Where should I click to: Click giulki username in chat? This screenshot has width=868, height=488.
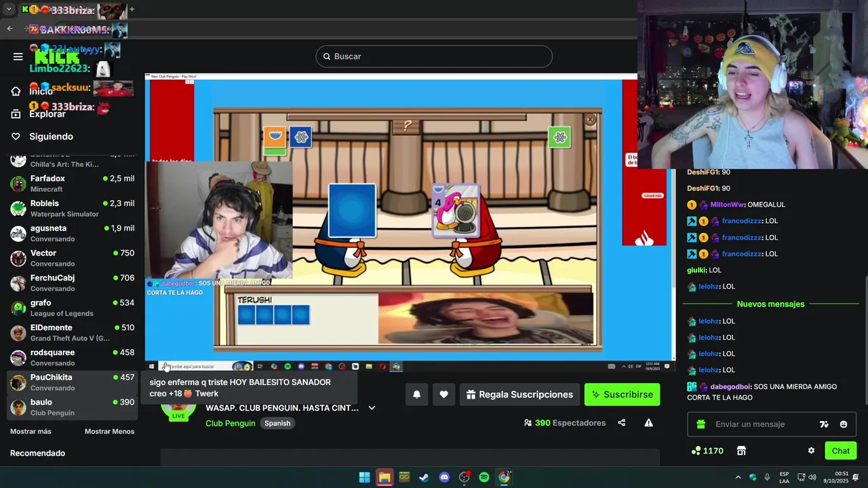pos(696,270)
